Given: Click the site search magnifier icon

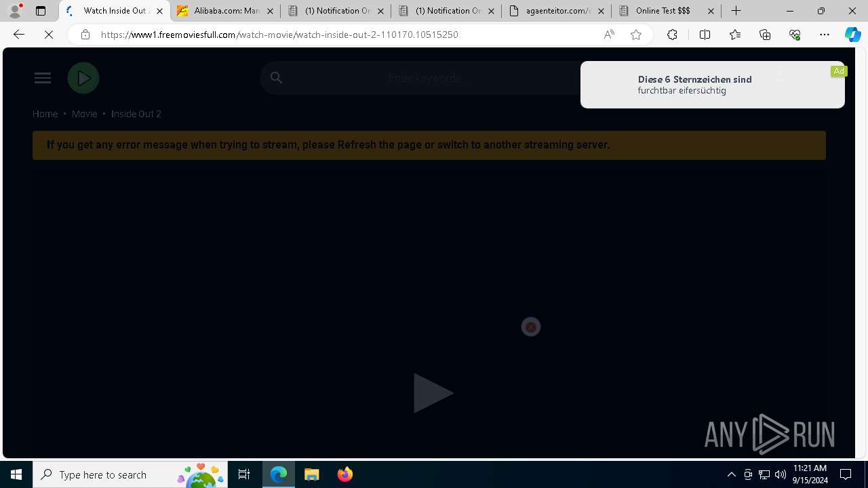Looking at the screenshot, I should 276,78.
